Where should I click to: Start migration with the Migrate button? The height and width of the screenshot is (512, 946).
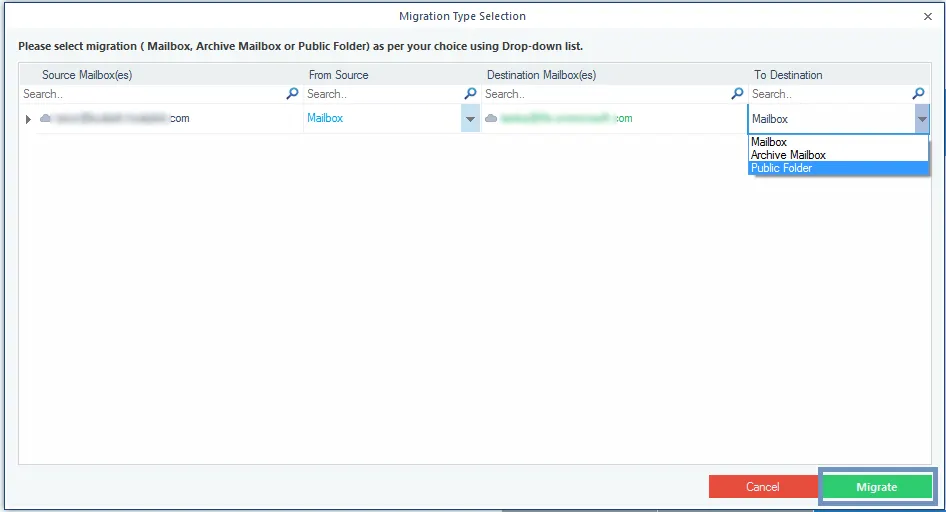pyautogui.click(x=877, y=487)
